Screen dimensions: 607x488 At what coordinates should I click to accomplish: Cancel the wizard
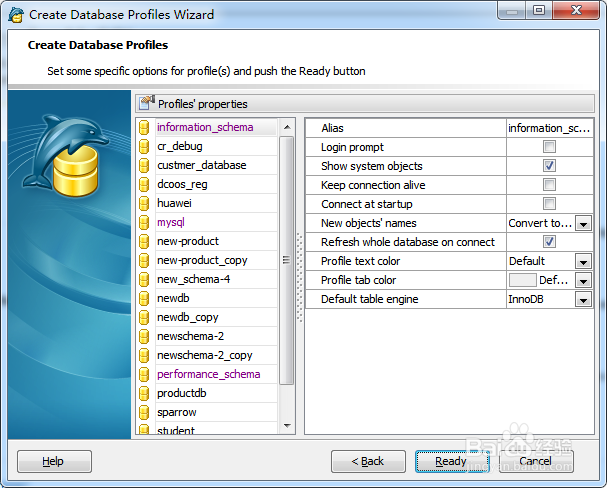[536, 461]
